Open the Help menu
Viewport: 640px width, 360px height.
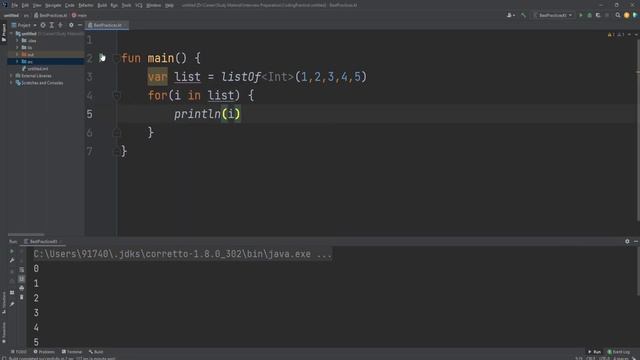[x=169, y=5]
